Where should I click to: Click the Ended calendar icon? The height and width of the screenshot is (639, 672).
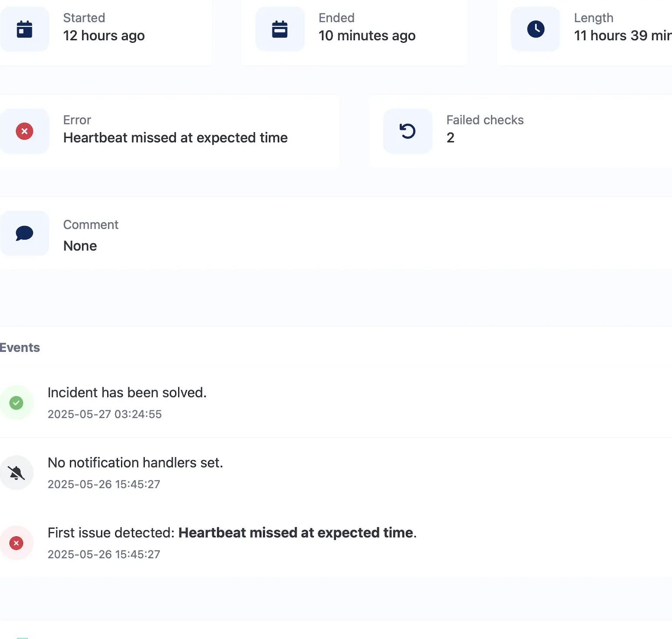[279, 29]
